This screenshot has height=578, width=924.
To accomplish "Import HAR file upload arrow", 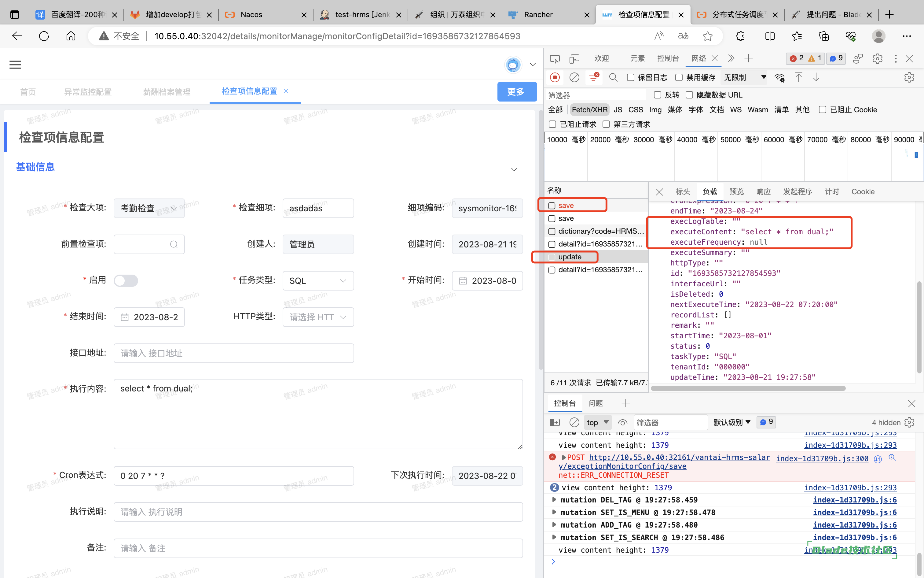I will click(798, 78).
